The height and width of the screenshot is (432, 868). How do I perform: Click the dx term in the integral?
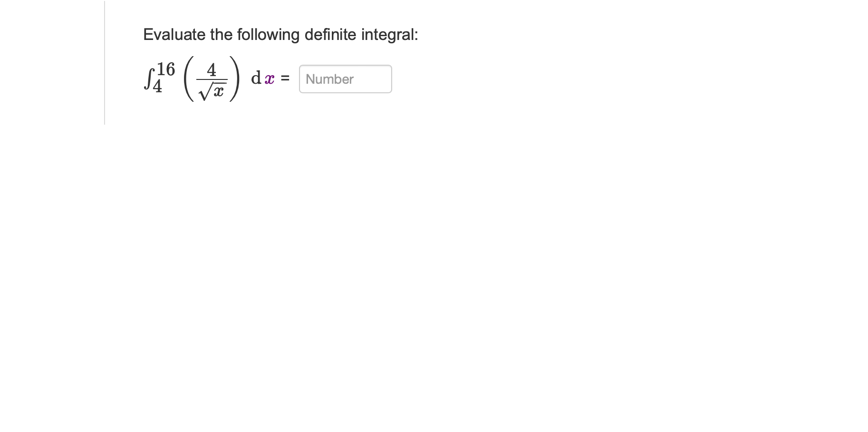point(262,79)
